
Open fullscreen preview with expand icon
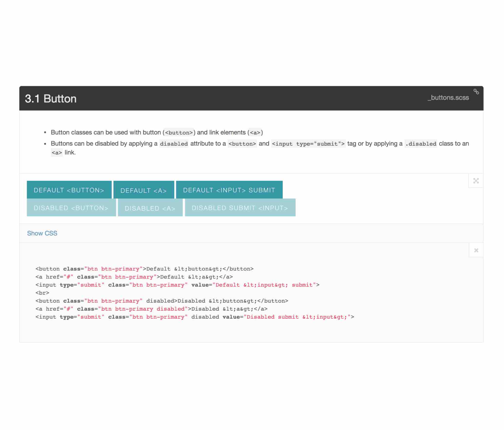click(x=476, y=181)
